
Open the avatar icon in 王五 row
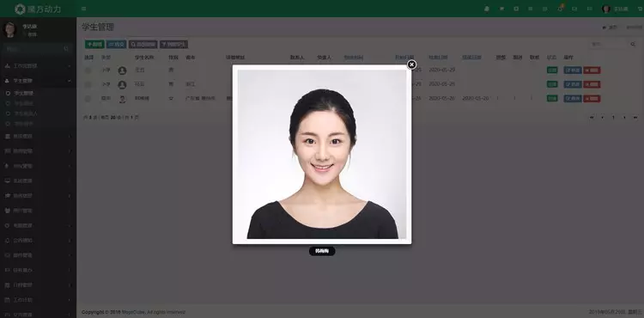click(x=122, y=70)
